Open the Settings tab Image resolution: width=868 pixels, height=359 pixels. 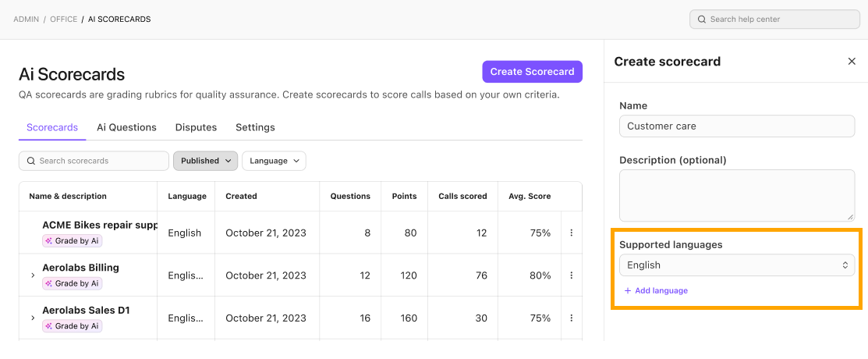click(255, 127)
